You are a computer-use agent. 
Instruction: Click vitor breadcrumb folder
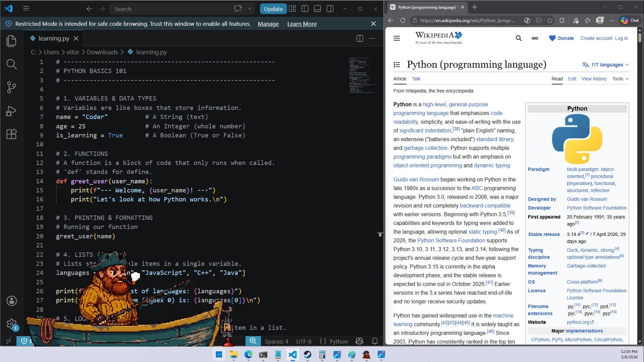[73, 52]
